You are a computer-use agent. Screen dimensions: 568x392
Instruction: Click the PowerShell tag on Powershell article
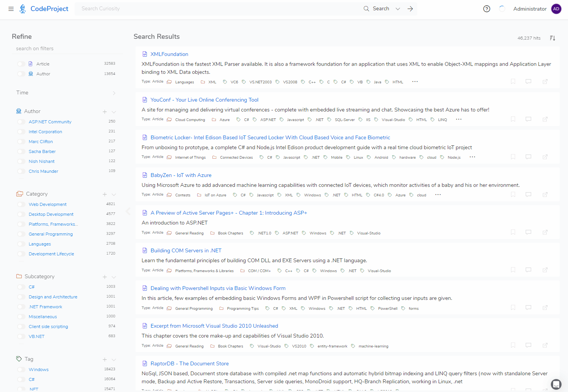[x=388, y=309]
